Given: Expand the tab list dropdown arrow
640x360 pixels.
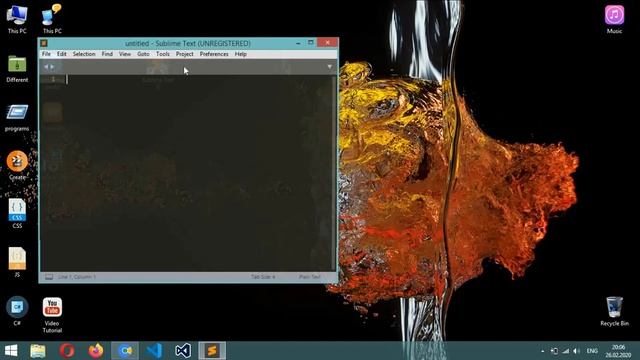Looking at the screenshot, I should point(329,67).
